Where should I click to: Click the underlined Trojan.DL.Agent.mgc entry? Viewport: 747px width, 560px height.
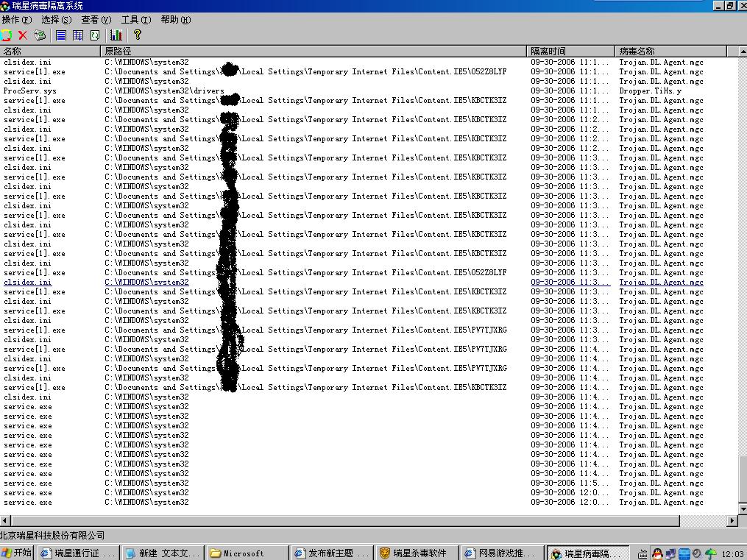[661, 283]
